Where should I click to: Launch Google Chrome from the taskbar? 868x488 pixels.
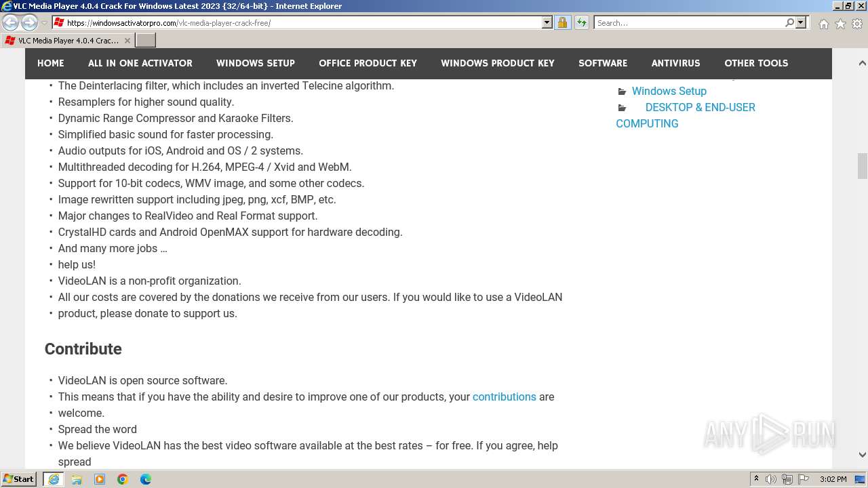[123, 479]
